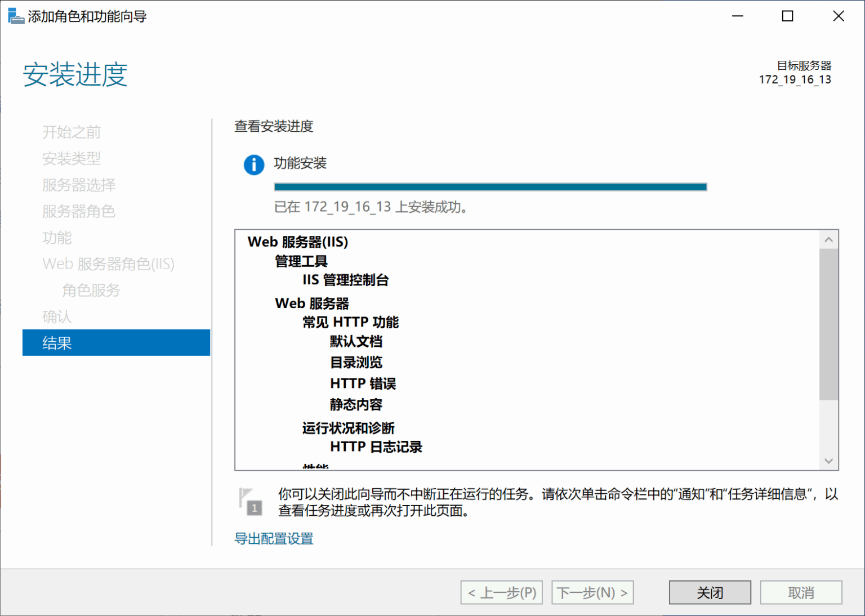Open the 服务器角色 wizard step
This screenshot has width=865, height=616.
point(78,211)
